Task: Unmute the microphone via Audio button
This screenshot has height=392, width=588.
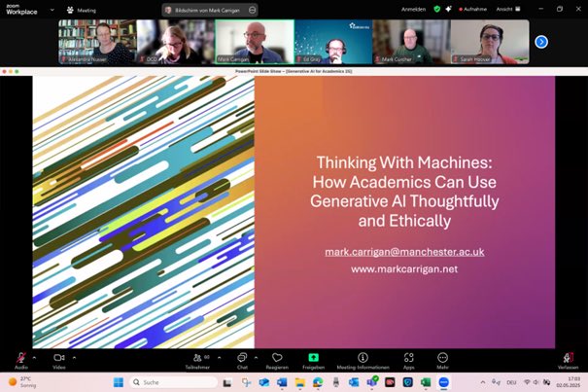Action: (21, 361)
